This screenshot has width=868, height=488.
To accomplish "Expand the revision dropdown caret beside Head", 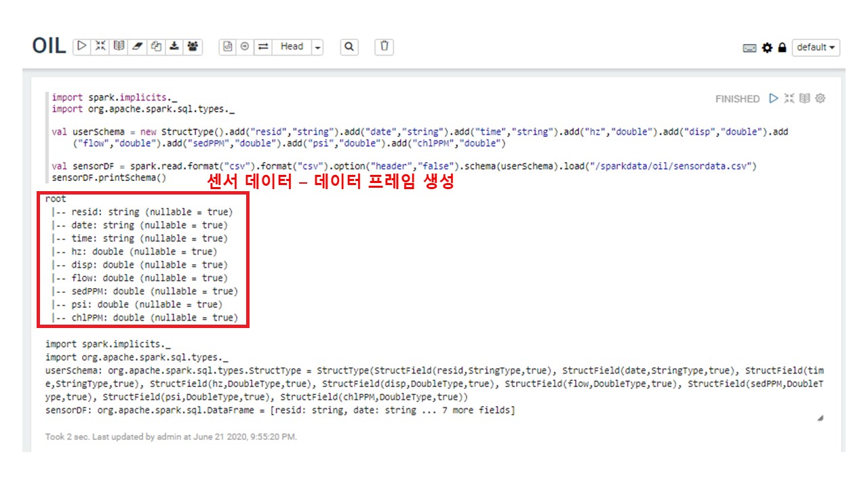I will [317, 47].
